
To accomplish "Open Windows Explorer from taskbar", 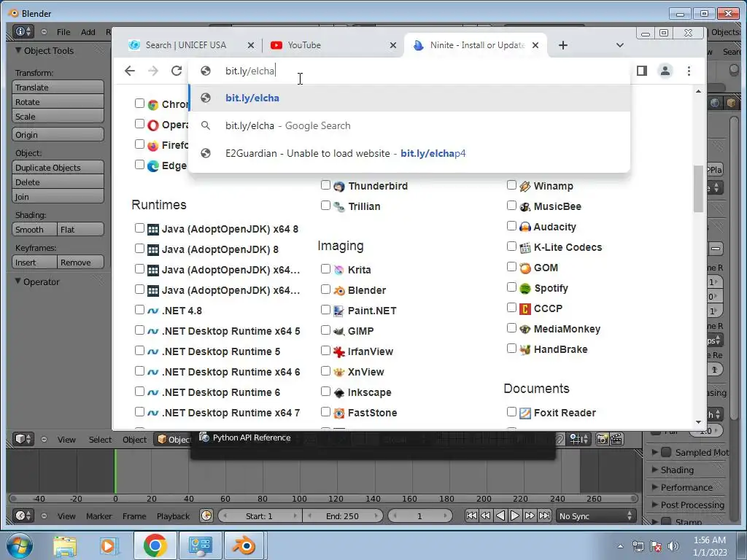I will [x=64, y=545].
